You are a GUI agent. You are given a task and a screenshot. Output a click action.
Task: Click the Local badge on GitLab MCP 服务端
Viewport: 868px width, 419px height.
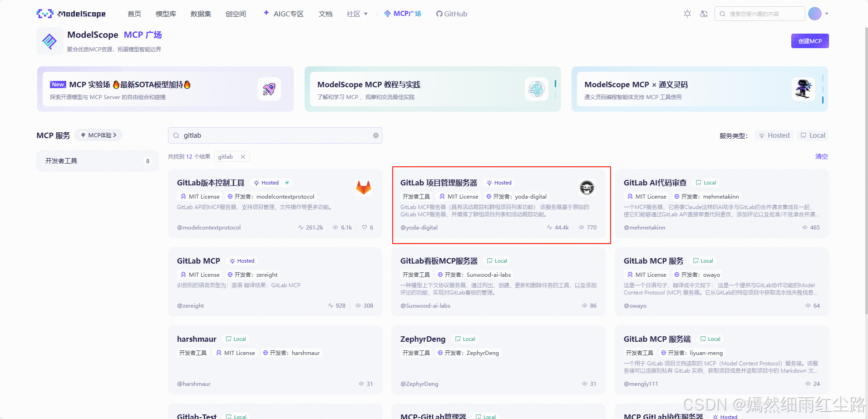click(x=710, y=339)
